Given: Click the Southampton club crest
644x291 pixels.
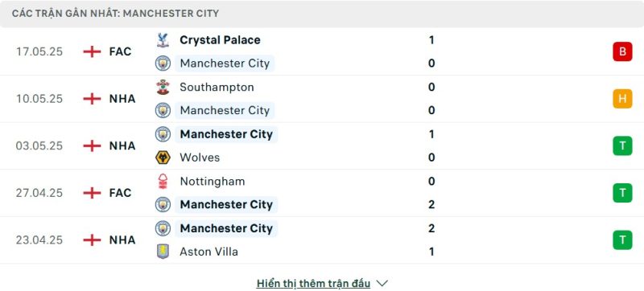Looking at the screenshot, I should pyautogui.click(x=163, y=88).
